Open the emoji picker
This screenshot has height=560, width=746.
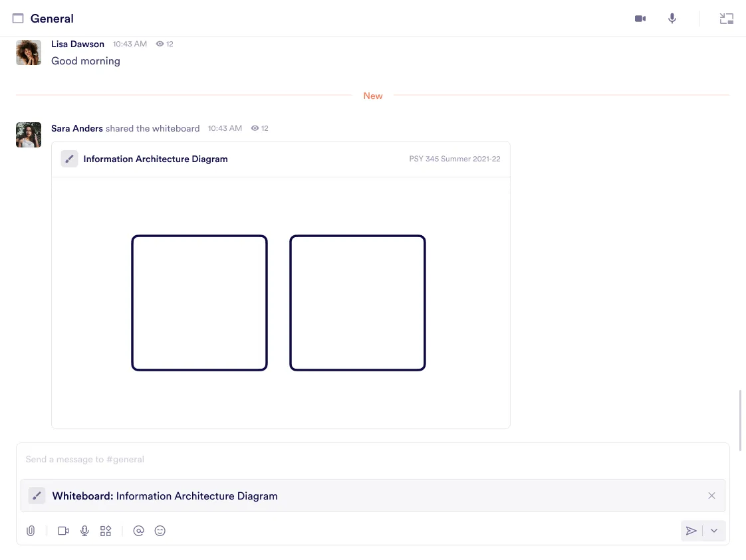tap(160, 531)
